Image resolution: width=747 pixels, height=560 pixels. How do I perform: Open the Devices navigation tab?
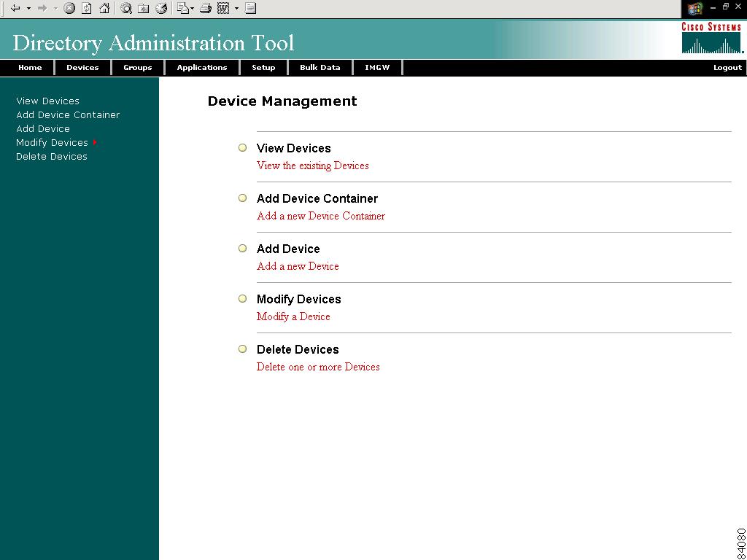[82, 68]
